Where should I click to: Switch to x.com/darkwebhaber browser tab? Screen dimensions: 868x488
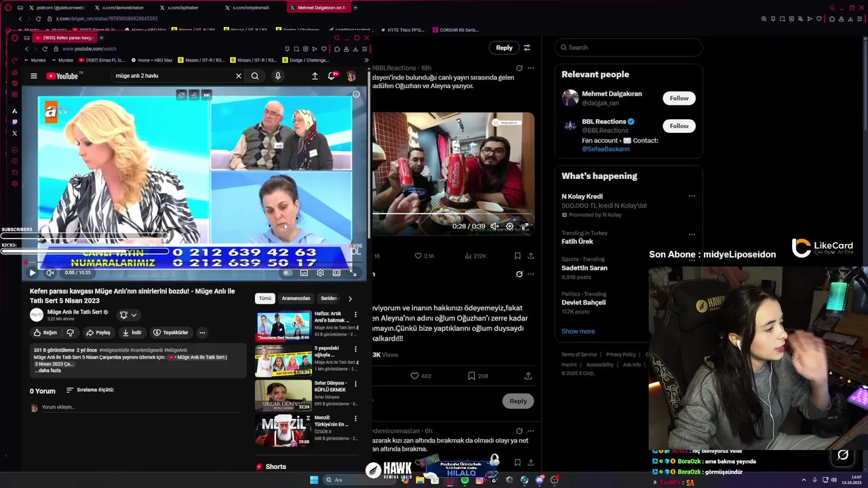[x=122, y=7]
